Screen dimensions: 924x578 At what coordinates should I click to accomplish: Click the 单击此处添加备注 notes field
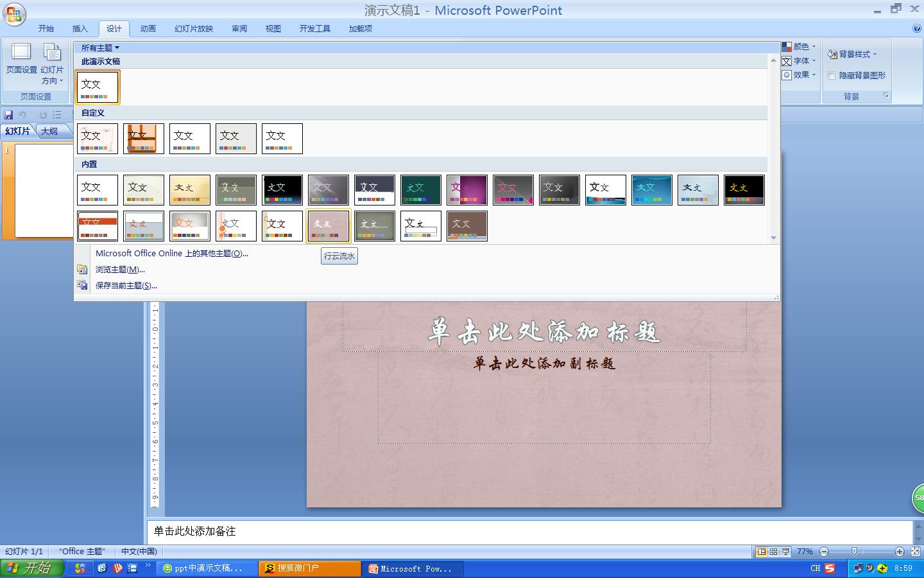(530, 532)
